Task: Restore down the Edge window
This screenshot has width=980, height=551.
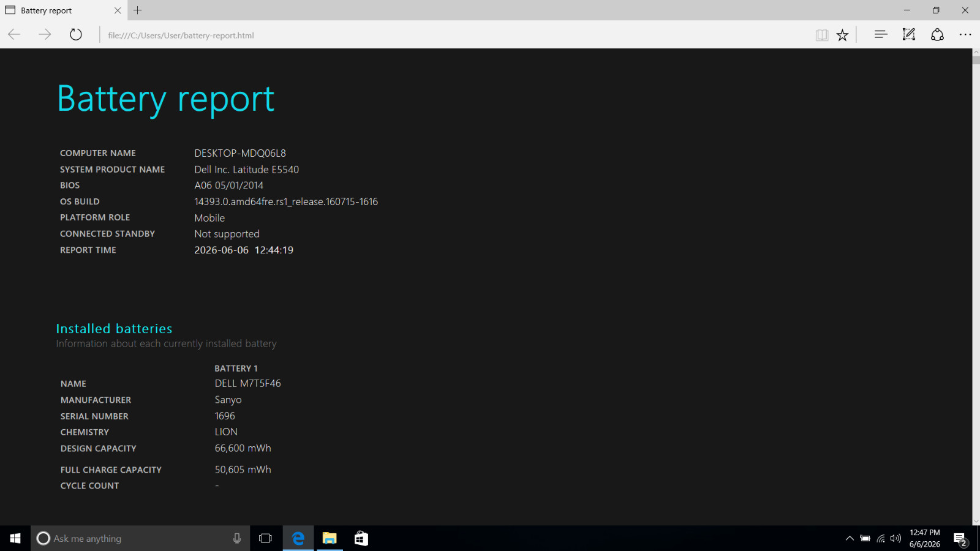Action: (x=936, y=10)
